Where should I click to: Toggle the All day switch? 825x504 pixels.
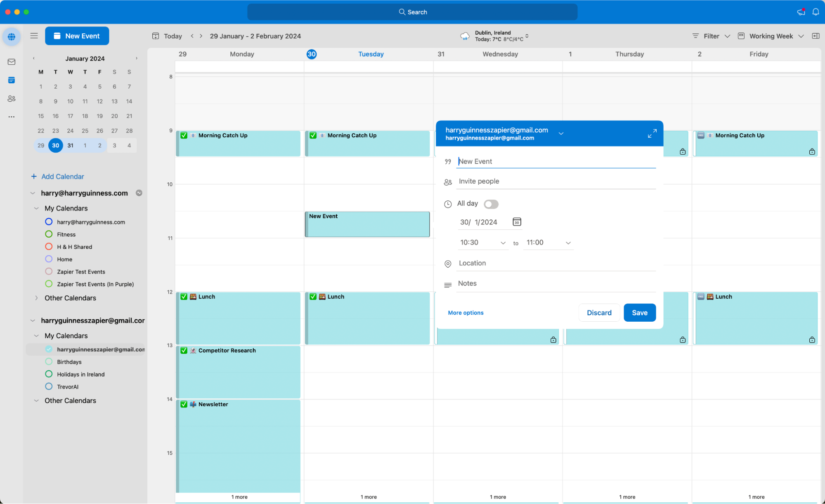491,204
